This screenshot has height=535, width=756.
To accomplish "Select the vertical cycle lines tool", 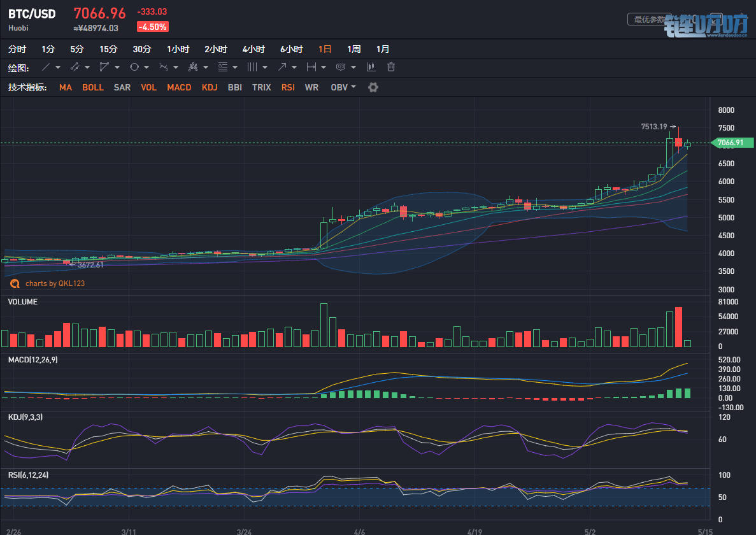I will point(252,67).
